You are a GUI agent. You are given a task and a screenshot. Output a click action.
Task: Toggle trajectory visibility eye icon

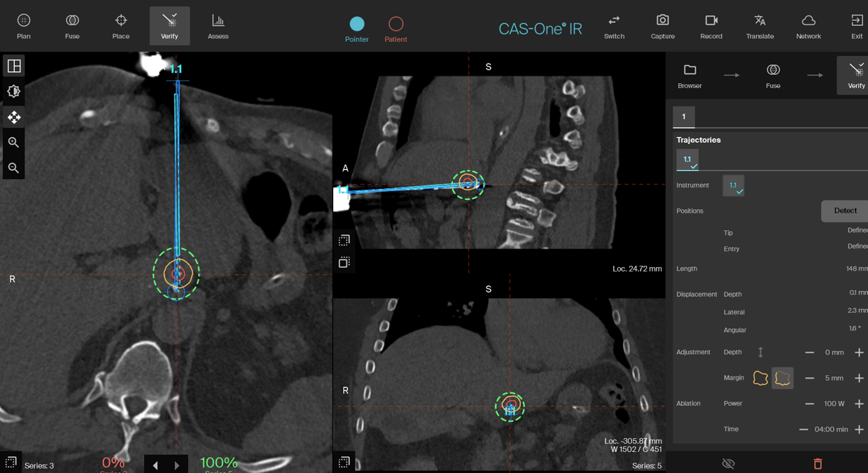point(728,463)
